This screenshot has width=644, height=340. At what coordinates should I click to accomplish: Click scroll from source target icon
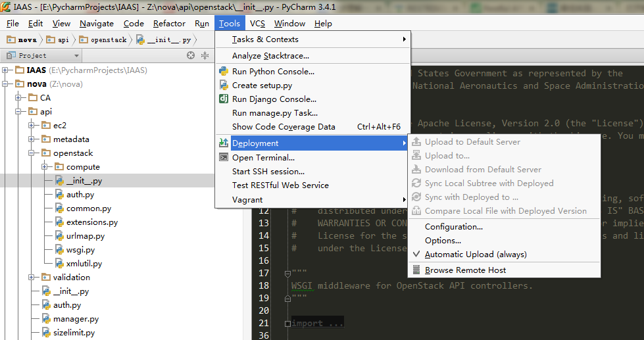[x=191, y=55]
